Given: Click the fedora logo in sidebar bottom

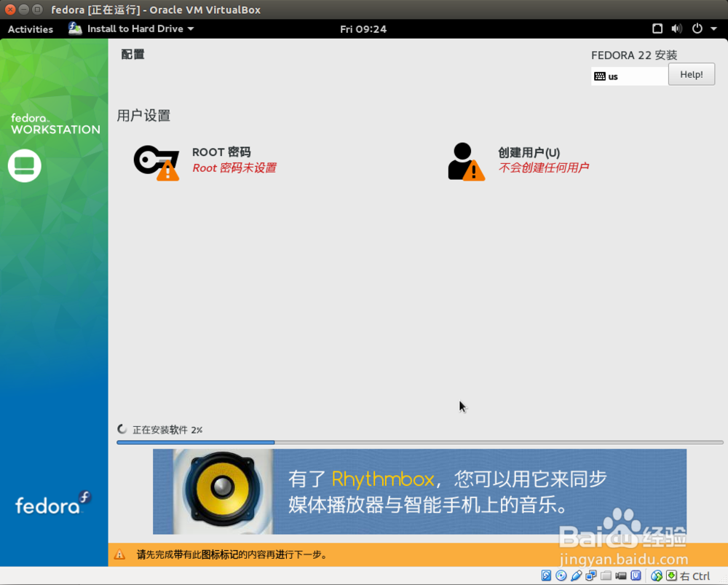Looking at the screenshot, I should click(53, 503).
